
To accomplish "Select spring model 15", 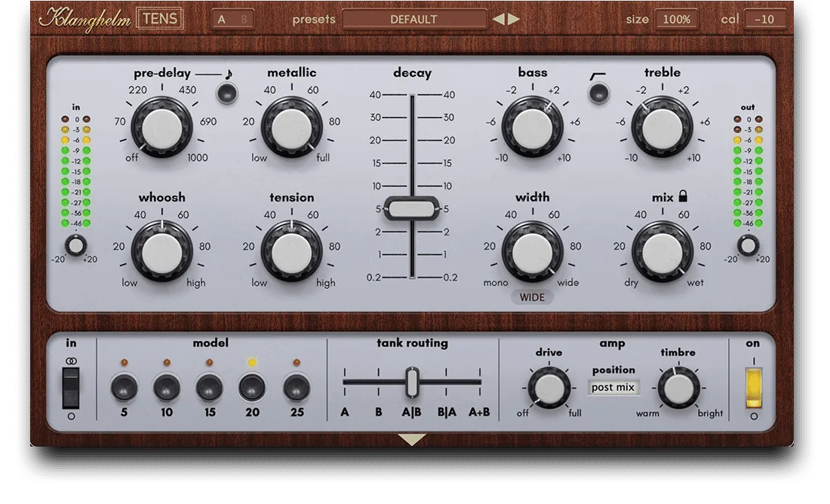I will (210, 388).
